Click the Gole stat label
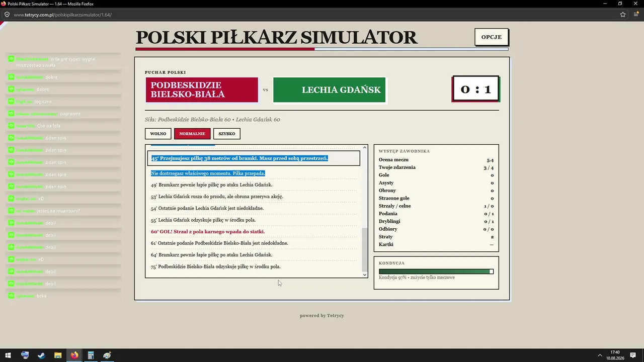 pyautogui.click(x=384, y=175)
